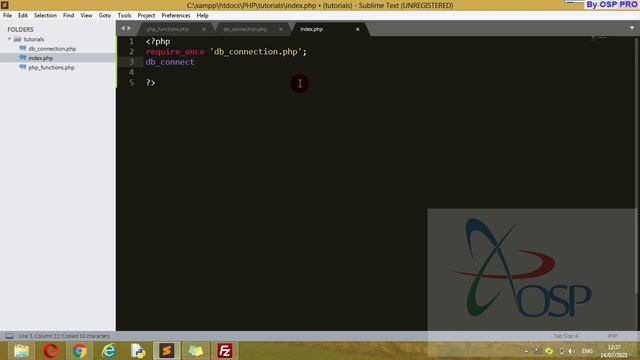
Task: Open the green folder app on taskbar
Action: point(196,351)
